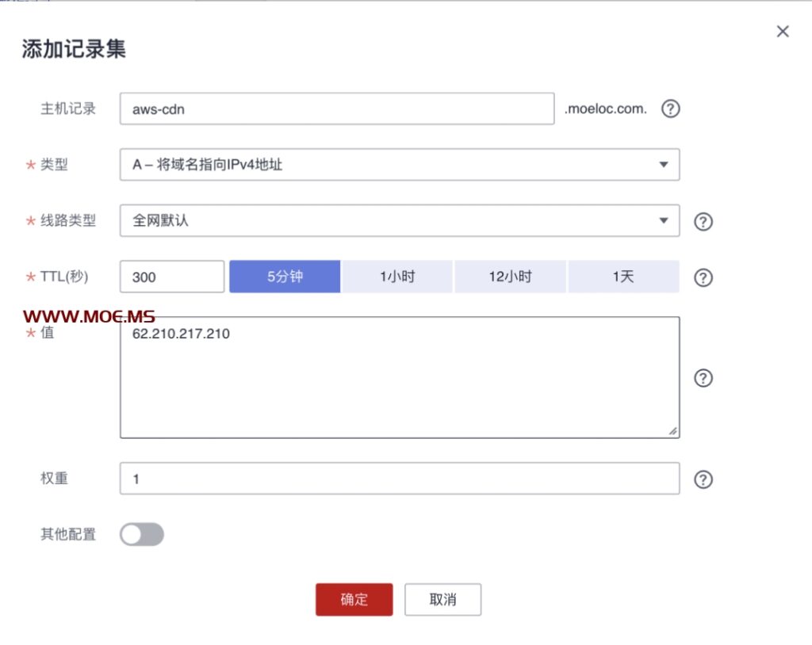This screenshot has height=645, width=812.
Task: Grab the resize handle of value textarea
Action: pyautogui.click(x=672, y=431)
